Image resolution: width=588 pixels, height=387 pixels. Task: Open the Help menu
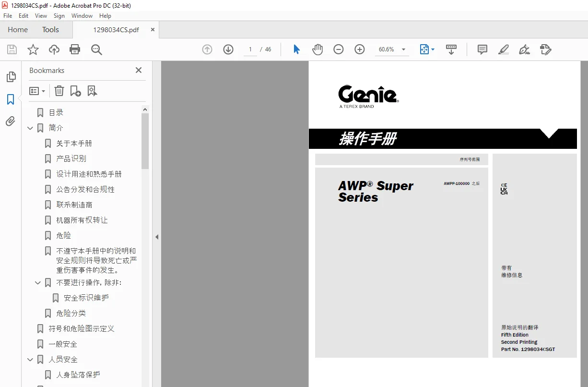pos(105,16)
